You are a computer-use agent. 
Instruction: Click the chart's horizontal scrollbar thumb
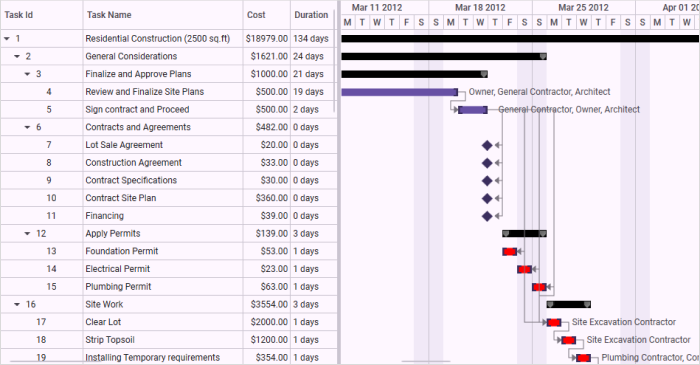tap(426, 361)
